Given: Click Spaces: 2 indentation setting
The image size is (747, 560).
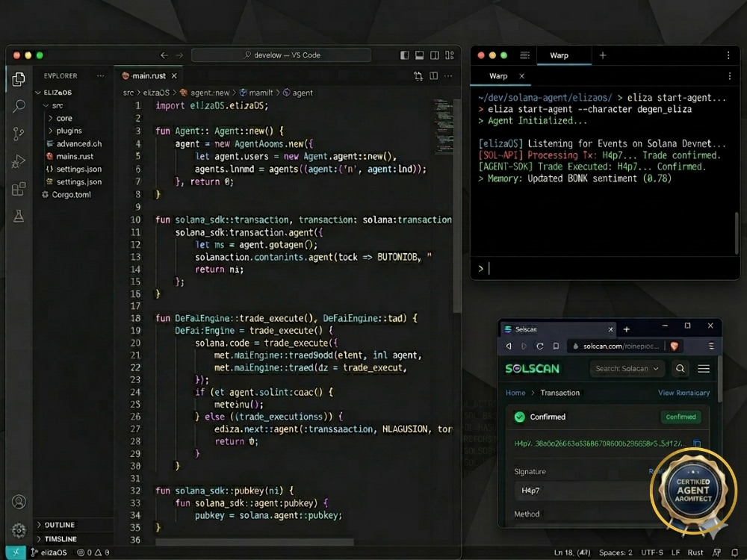Looking at the screenshot, I should (x=616, y=553).
